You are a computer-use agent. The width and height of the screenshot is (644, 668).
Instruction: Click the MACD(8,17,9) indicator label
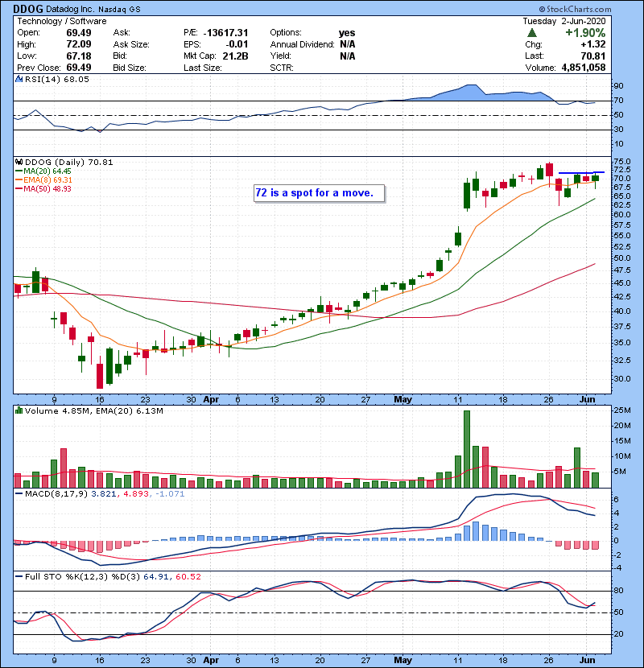point(56,494)
